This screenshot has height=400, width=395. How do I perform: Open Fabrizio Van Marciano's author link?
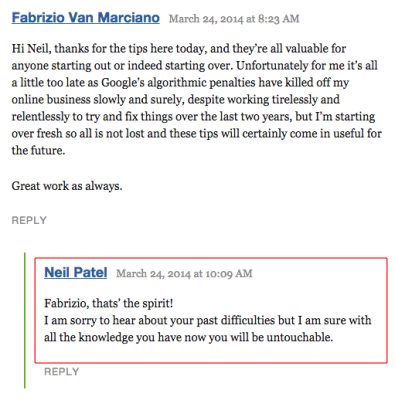click(86, 18)
